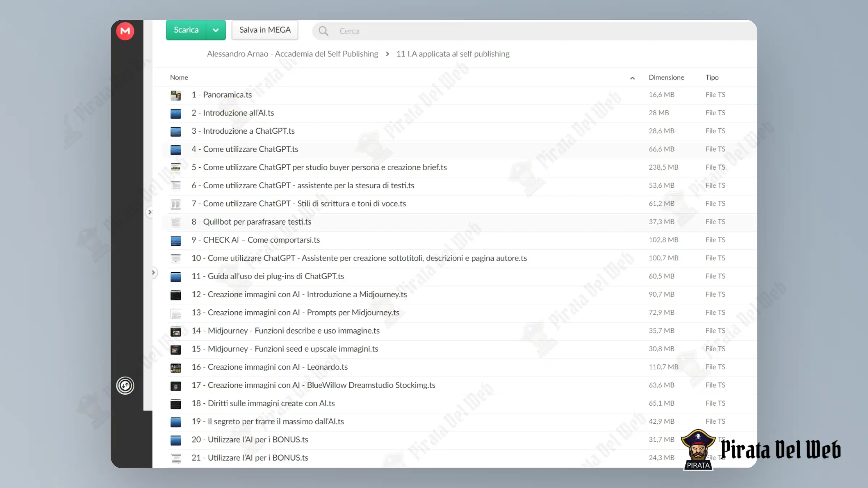
Task: Click file icon for 17 - BlueWillow Dreamstudio Stockimg
Action: coord(176,386)
